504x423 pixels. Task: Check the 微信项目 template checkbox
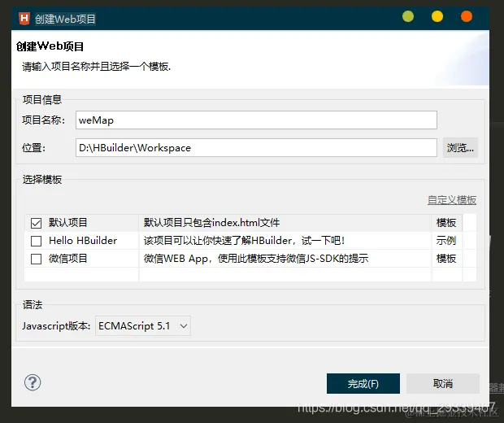pyautogui.click(x=36, y=259)
